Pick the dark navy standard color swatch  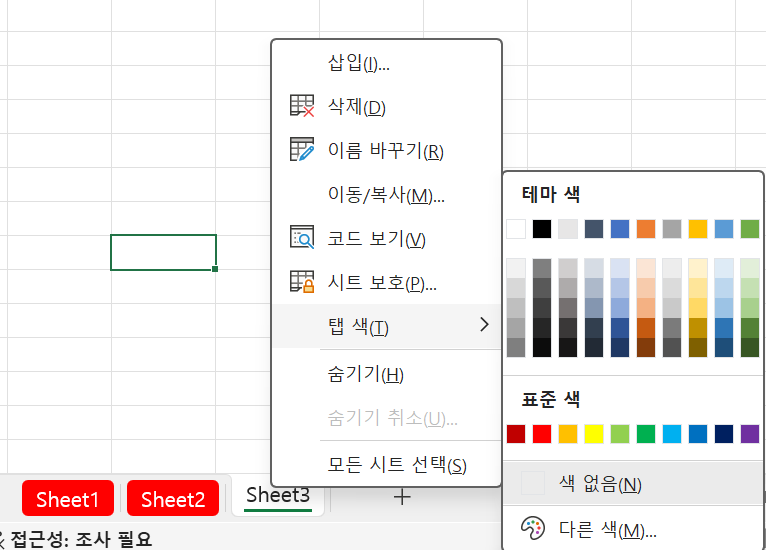tap(723, 434)
